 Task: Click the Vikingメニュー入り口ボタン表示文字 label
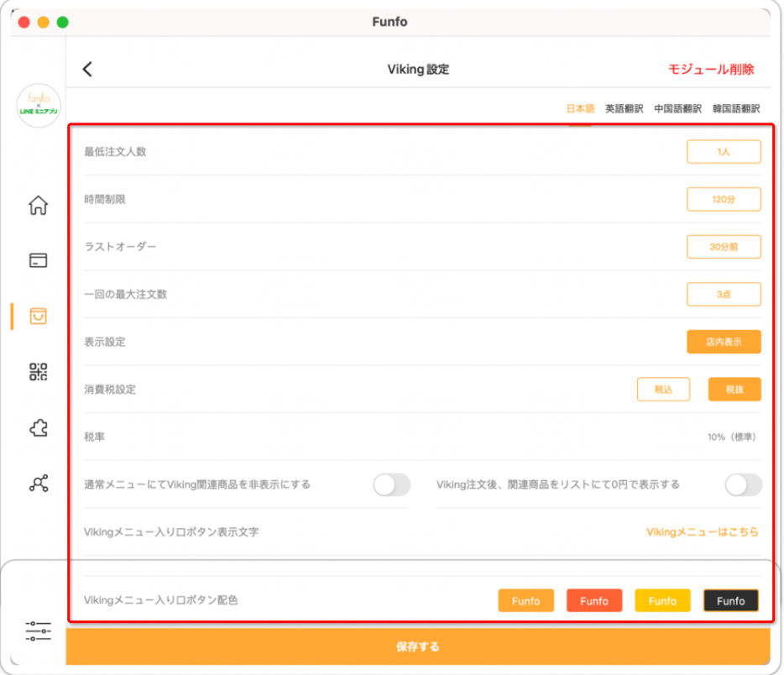pyautogui.click(x=171, y=532)
